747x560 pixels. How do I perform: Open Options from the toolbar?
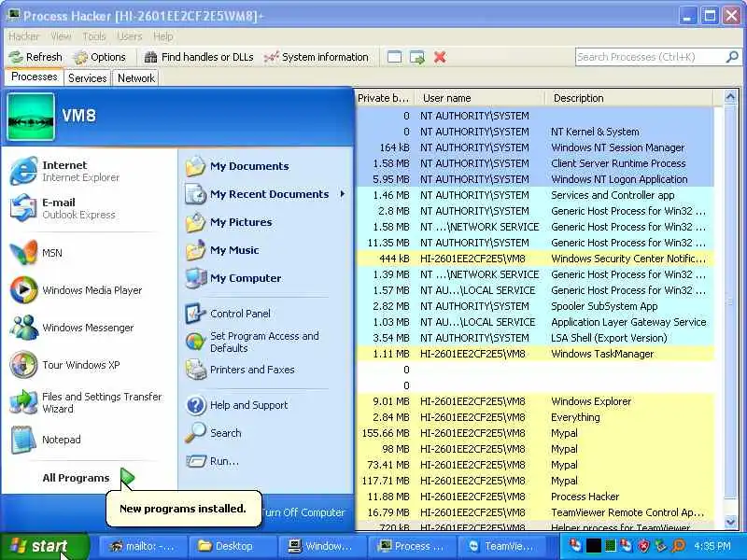click(x=100, y=57)
